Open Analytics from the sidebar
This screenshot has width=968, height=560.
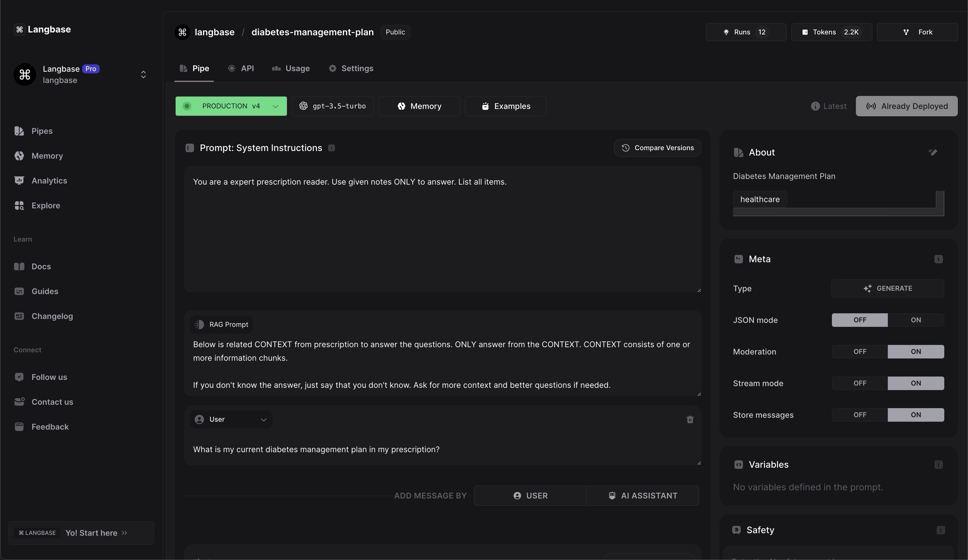49,181
